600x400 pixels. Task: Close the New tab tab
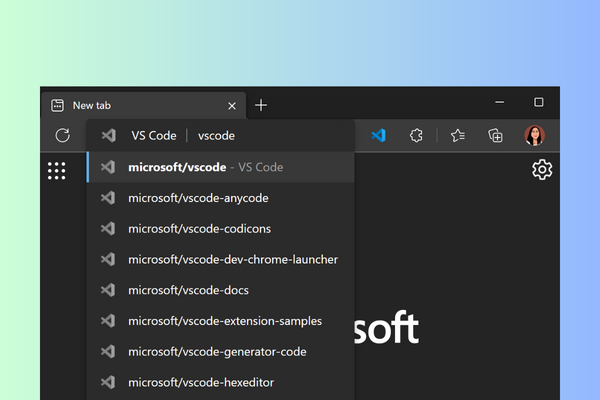232,106
